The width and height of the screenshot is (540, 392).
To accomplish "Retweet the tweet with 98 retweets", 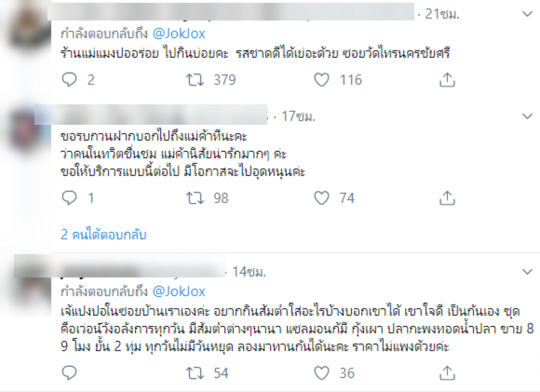I will (x=192, y=198).
